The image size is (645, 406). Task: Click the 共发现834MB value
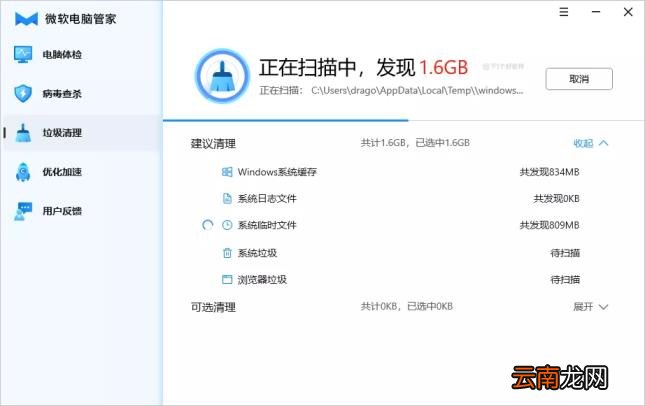click(550, 172)
